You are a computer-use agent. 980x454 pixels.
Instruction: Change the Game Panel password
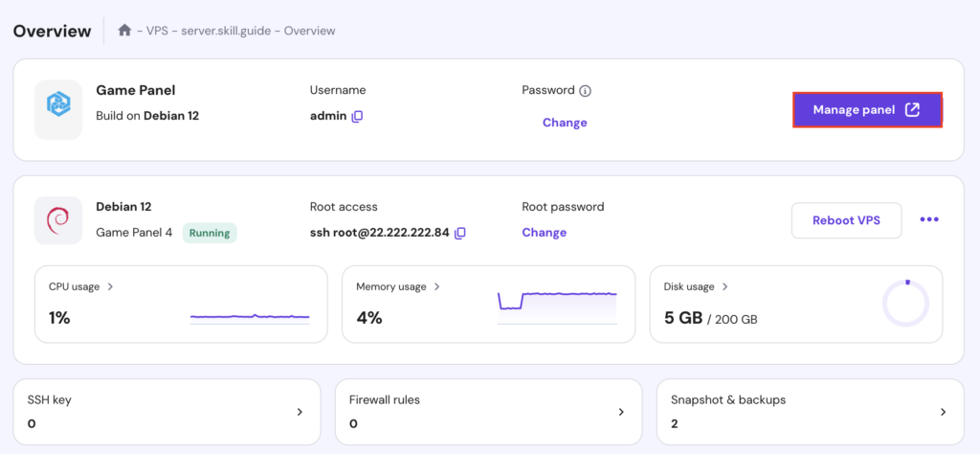(x=564, y=123)
